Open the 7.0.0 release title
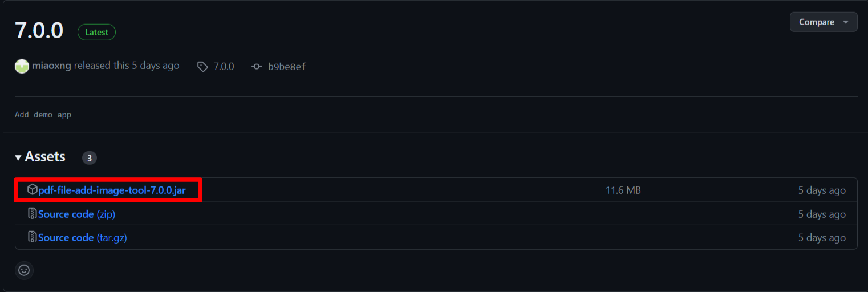The width and height of the screenshot is (868, 292). click(x=39, y=30)
